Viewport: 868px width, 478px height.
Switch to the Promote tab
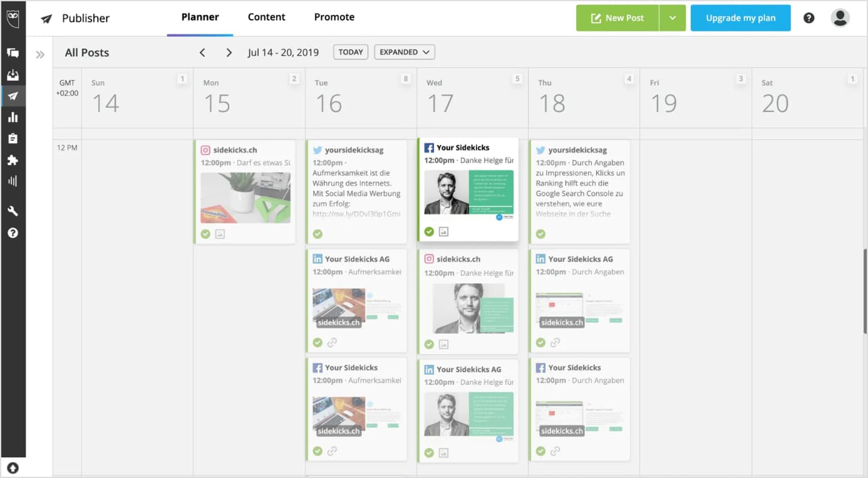click(334, 18)
